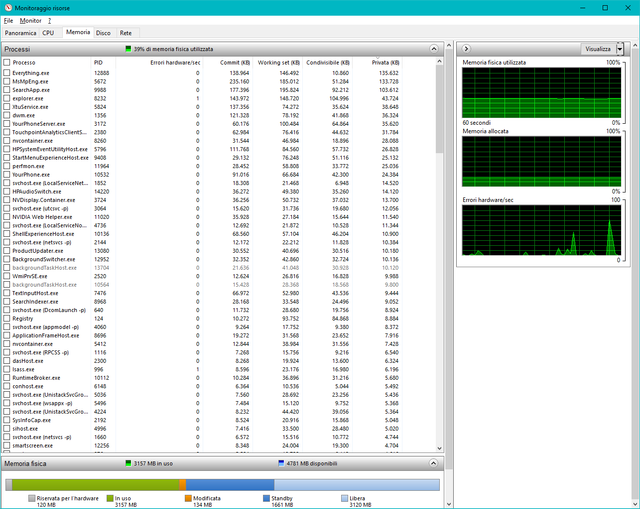Screen dimensions: 640x509
Task: Check the lsass.exe checkbox
Action: coord(7,369)
